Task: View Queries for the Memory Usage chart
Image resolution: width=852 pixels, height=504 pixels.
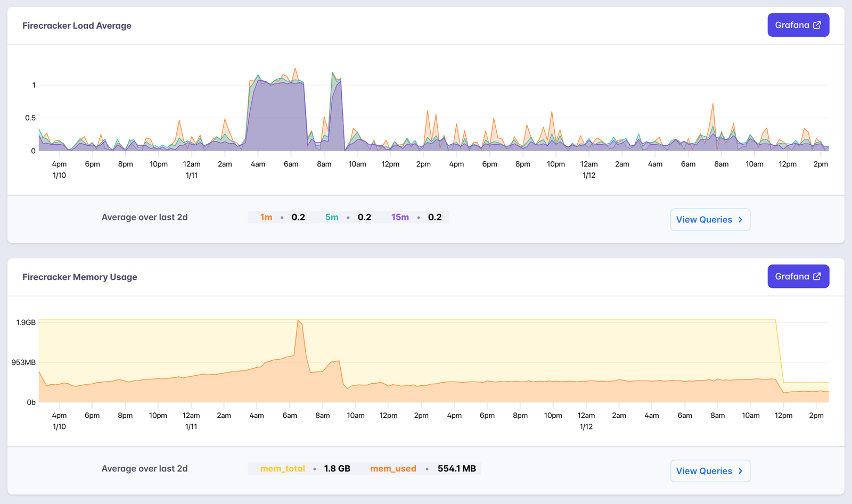Action: (x=710, y=470)
